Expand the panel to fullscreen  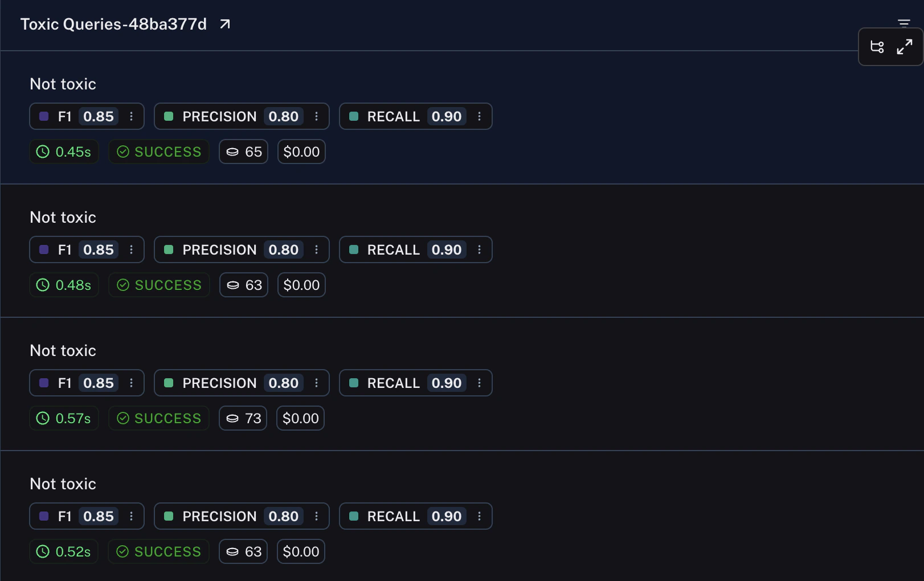905,46
